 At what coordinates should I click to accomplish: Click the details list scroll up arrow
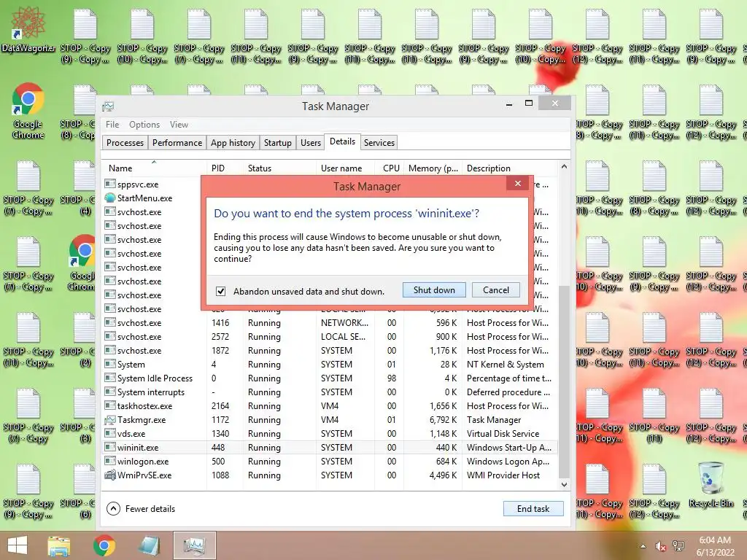point(564,167)
